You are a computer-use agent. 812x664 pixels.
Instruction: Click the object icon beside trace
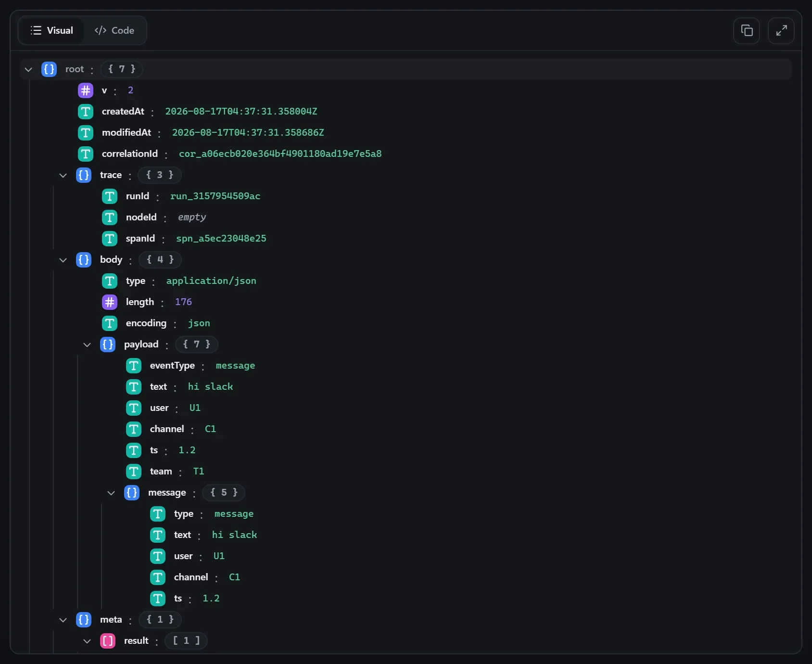point(84,175)
